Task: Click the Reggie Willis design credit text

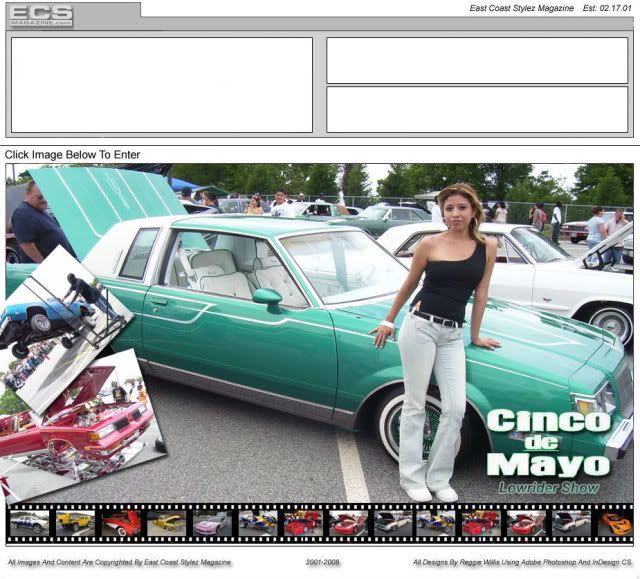Action: 522,562
